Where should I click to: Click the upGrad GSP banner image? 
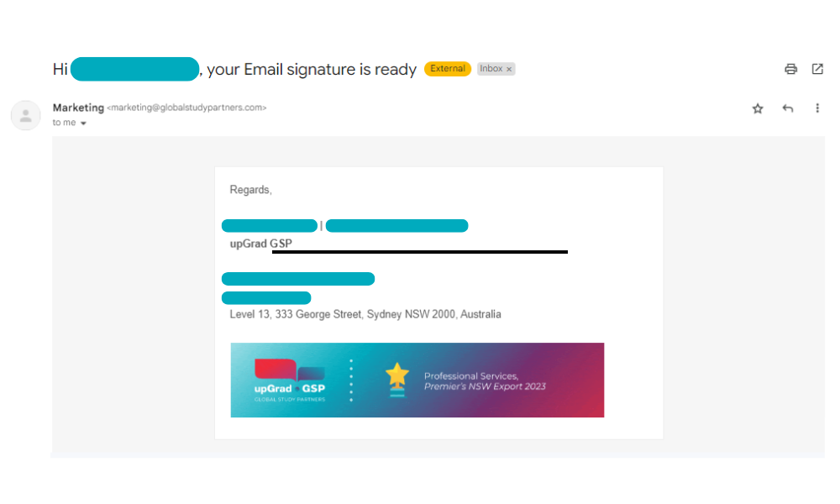[417, 380]
